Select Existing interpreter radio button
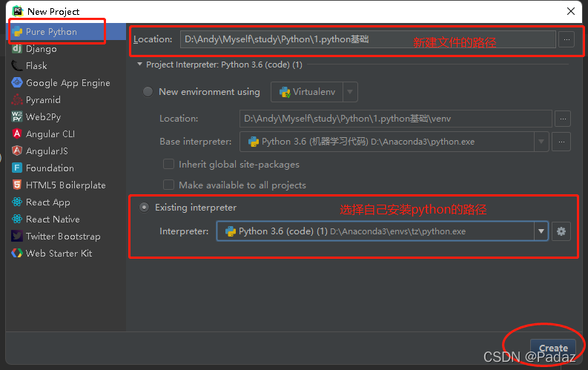Image resolution: width=588 pixels, height=370 pixels. [145, 208]
